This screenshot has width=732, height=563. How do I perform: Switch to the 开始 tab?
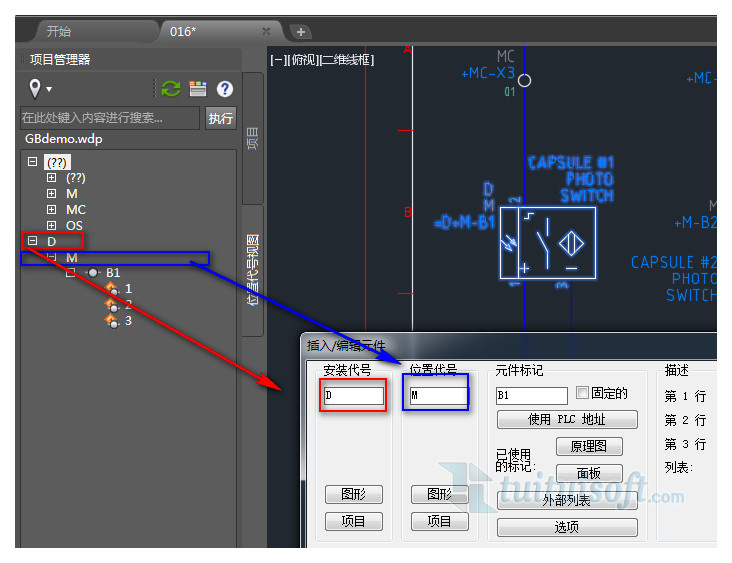coord(59,31)
